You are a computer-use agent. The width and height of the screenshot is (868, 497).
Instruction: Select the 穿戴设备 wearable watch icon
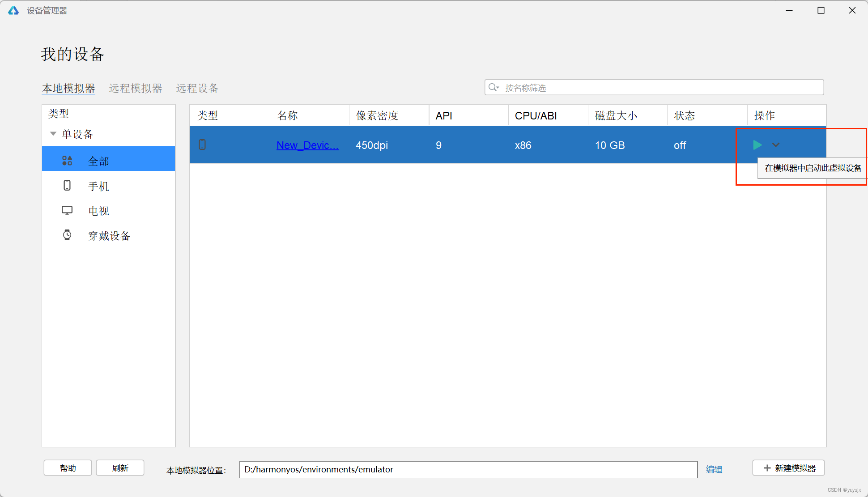67,235
